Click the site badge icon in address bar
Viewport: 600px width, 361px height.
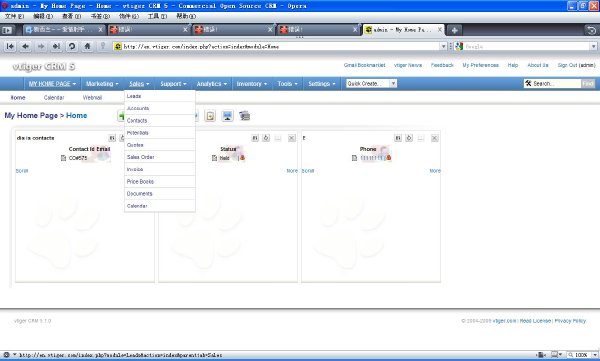pos(118,46)
